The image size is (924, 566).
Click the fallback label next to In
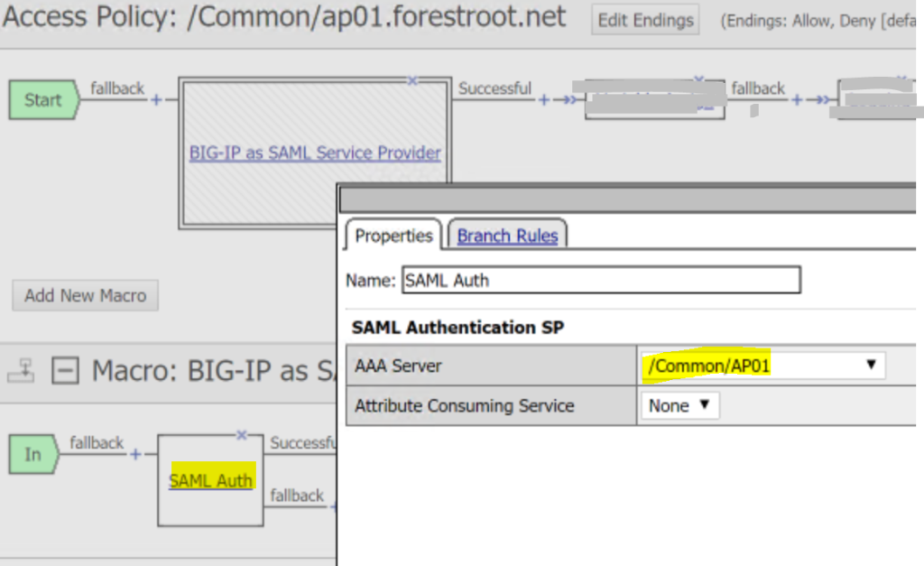tap(97, 442)
